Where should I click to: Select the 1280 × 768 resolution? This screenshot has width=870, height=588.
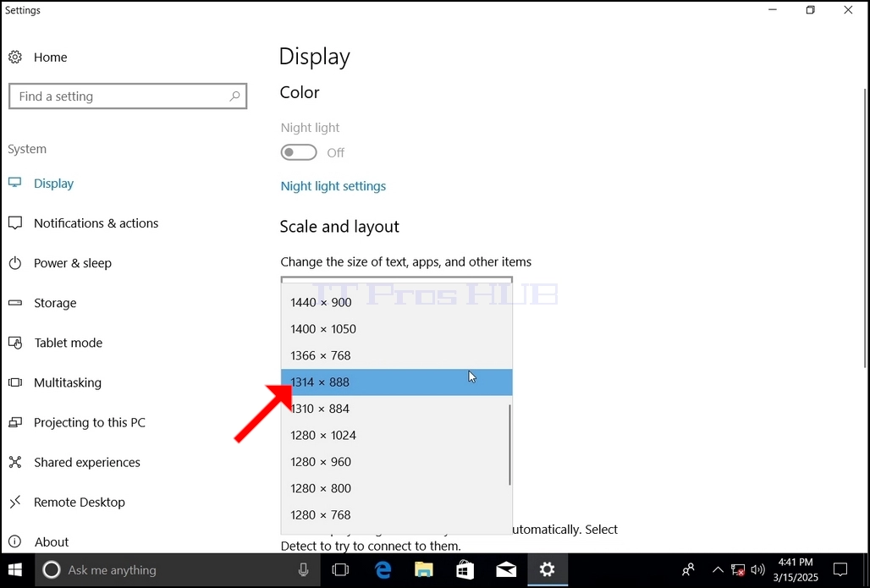click(x=397, y=515)
